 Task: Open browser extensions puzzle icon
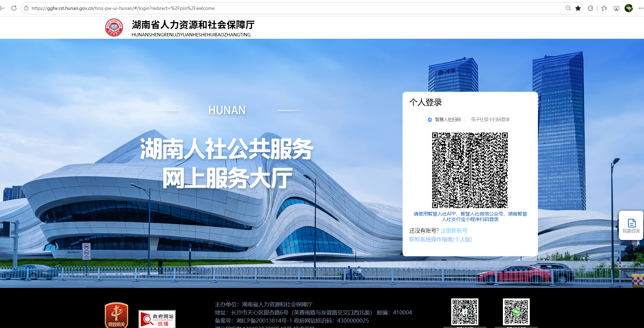click(x=591, y=8)
